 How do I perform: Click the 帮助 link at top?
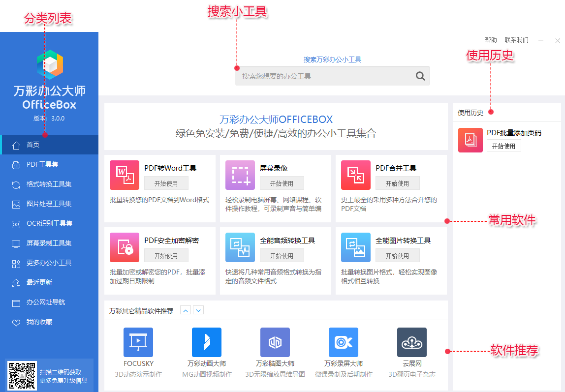tap(491, 40)
